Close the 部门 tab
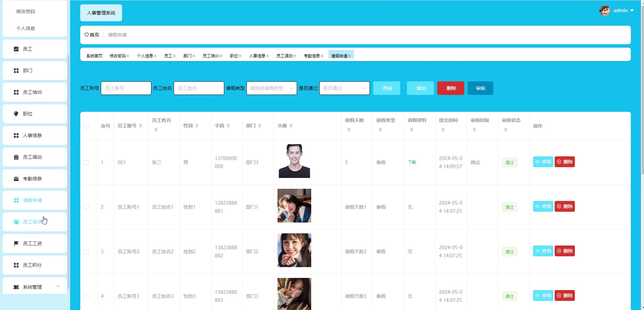 (x=194, y=56)
